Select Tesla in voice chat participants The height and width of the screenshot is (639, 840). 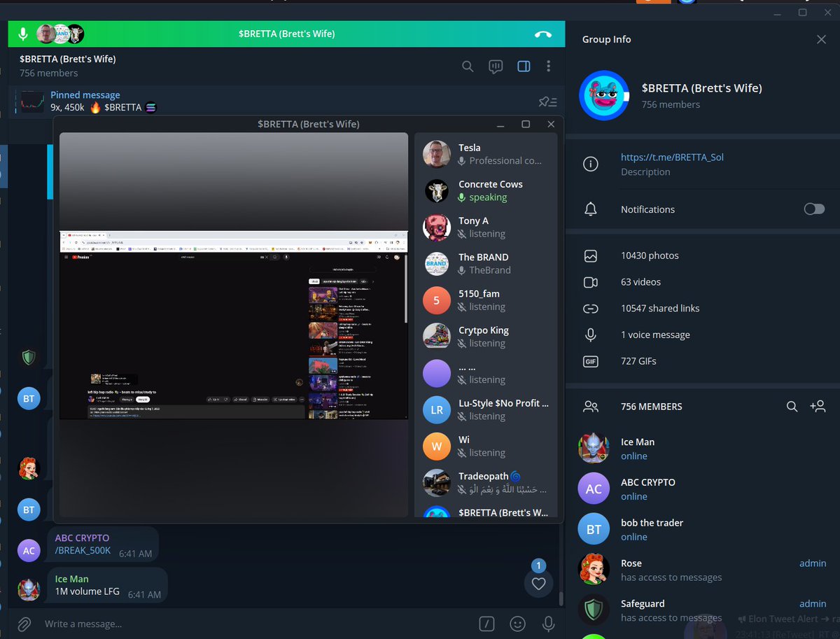(x=485, y=154)
